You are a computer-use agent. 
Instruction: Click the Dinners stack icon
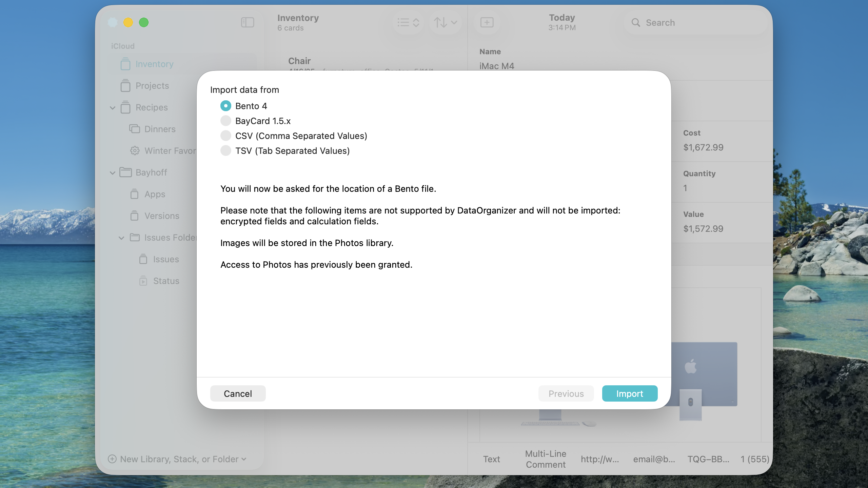135,129
